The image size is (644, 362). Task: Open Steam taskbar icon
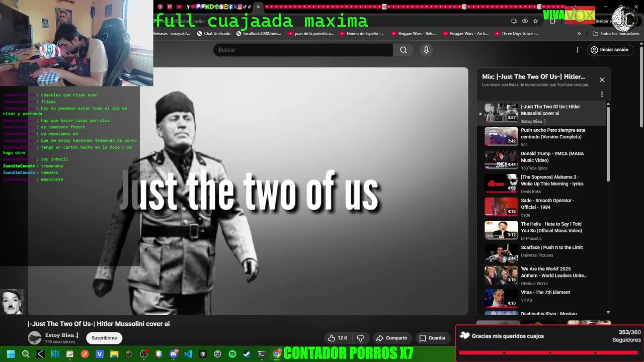click(247, 354)
